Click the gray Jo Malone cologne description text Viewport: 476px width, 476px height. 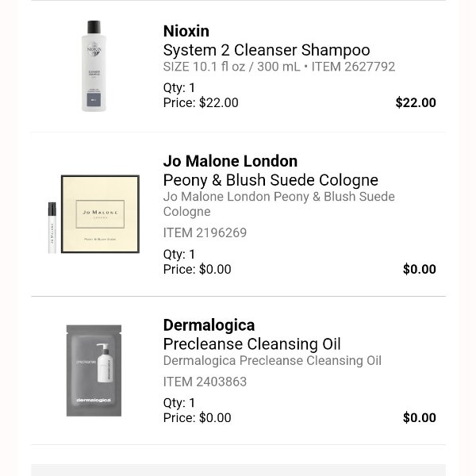coord(278,204)
